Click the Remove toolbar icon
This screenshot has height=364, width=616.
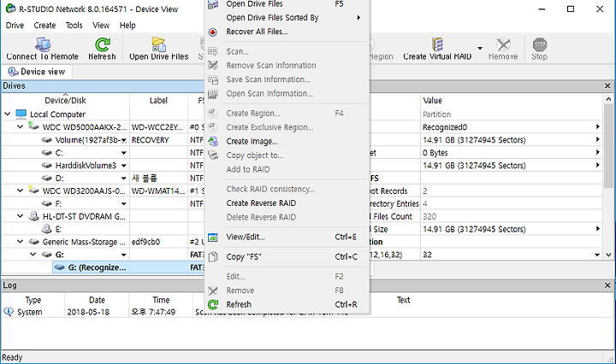[503, 44]
